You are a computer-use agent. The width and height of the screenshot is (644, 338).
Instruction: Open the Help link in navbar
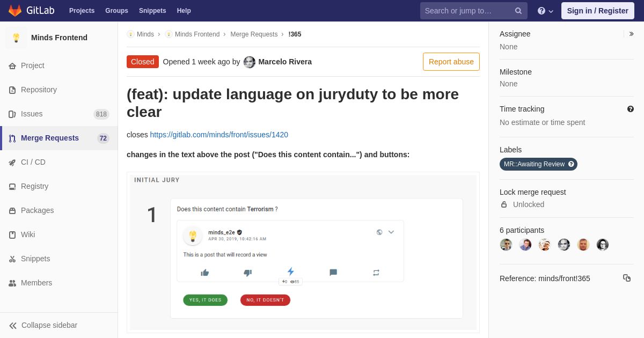pyautogui.click(x=184, y=11)
